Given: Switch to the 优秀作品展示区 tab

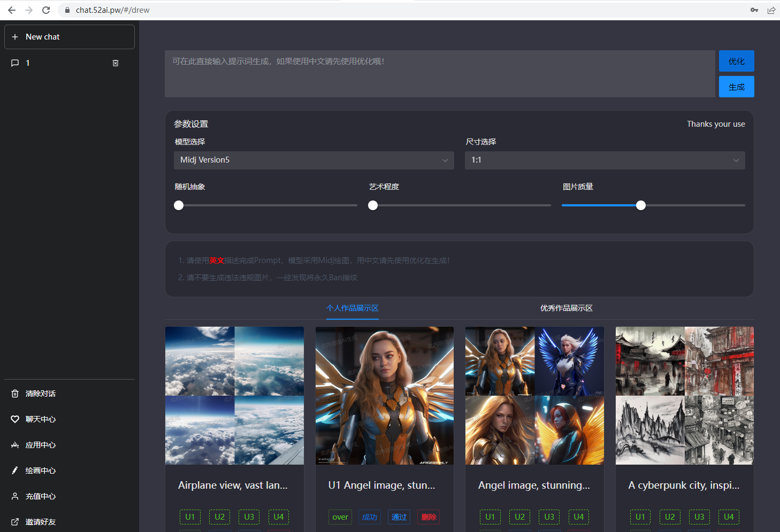Looking at the screenshot, I should point(567,308).
